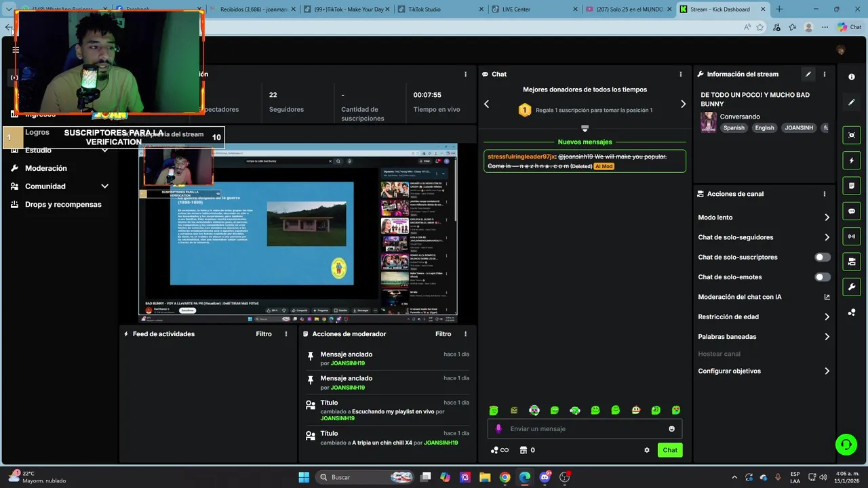Click the stream preview video thumbnail
Image resolution: width=868 pixels, height=488 pixels.
click(298, 233)
